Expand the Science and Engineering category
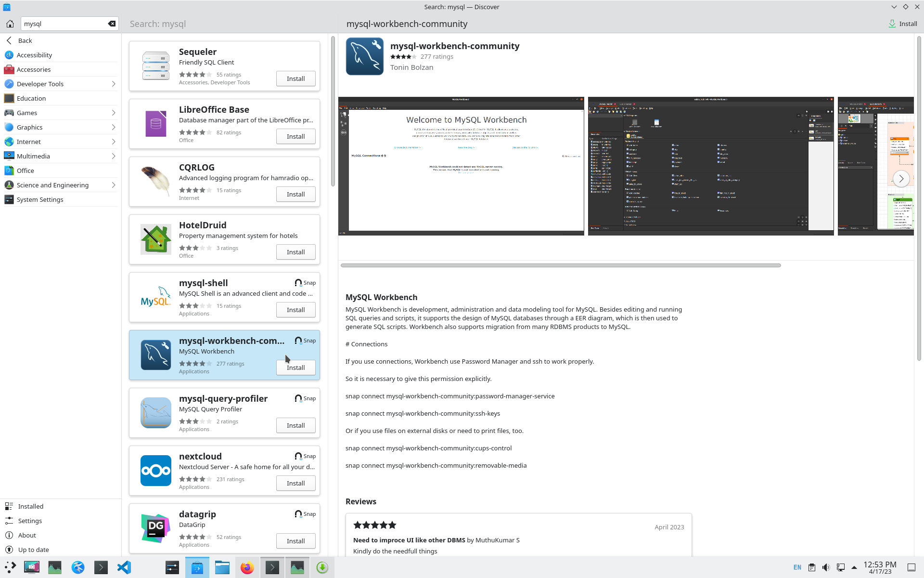 point(114,185)
